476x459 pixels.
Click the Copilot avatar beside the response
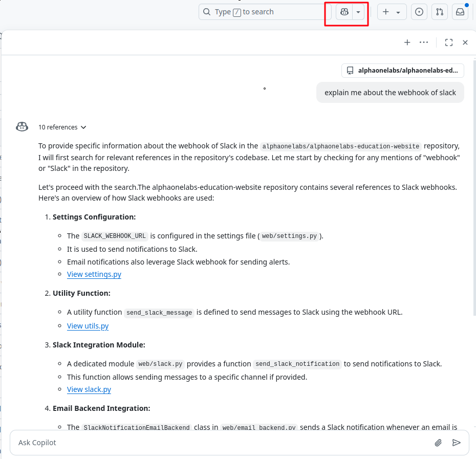point(22,127)
